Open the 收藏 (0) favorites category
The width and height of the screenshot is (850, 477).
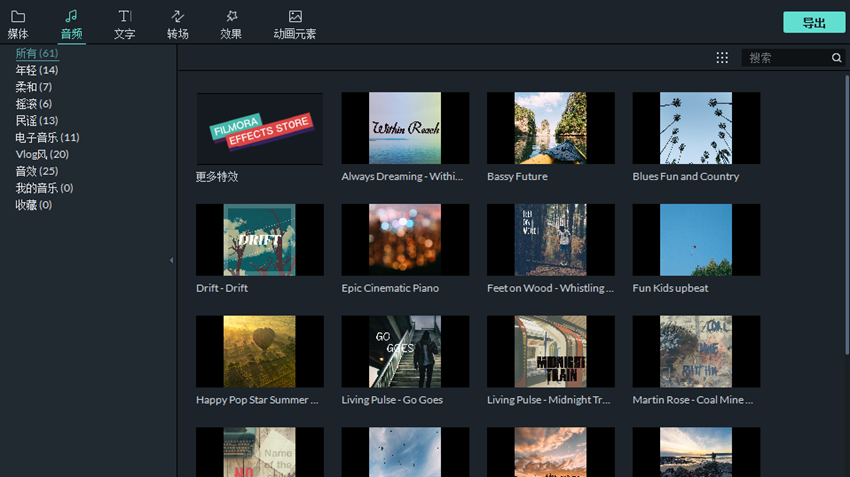[x=34, y=204]
